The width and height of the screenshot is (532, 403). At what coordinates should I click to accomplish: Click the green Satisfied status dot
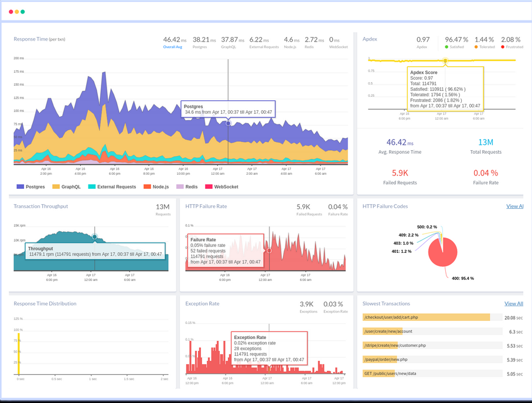[447, 46]
